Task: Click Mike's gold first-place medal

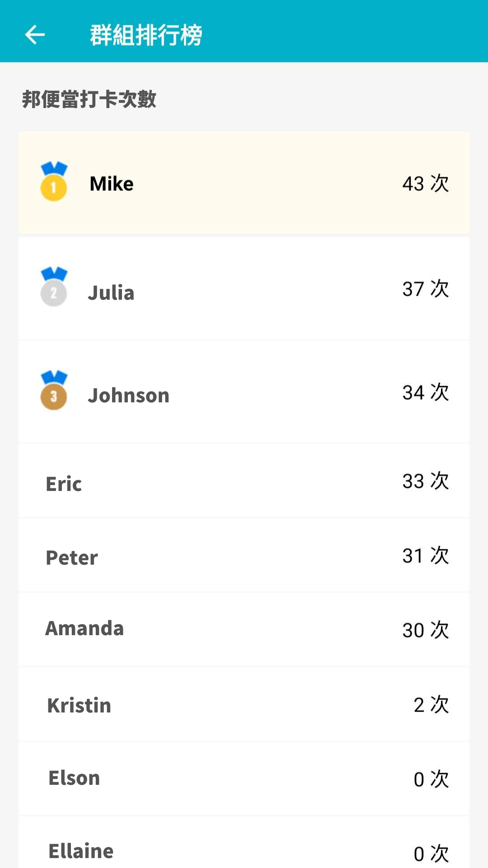Action: (x=54, y=182)
